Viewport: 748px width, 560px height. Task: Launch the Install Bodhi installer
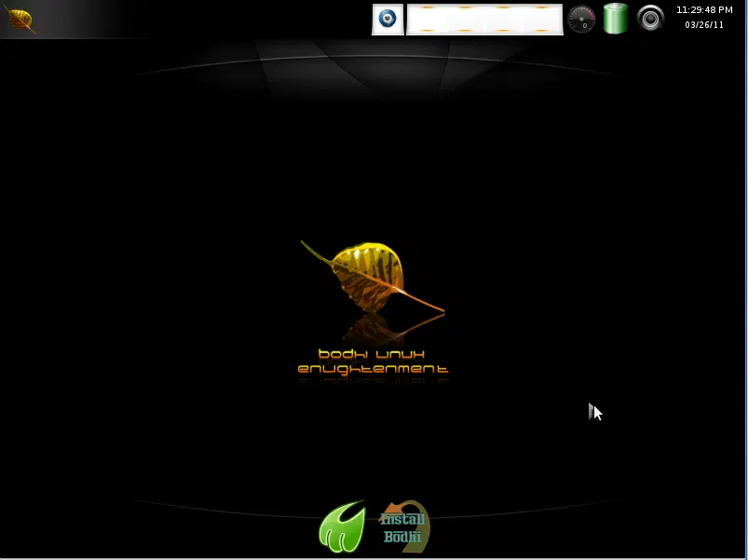[403, 527]
